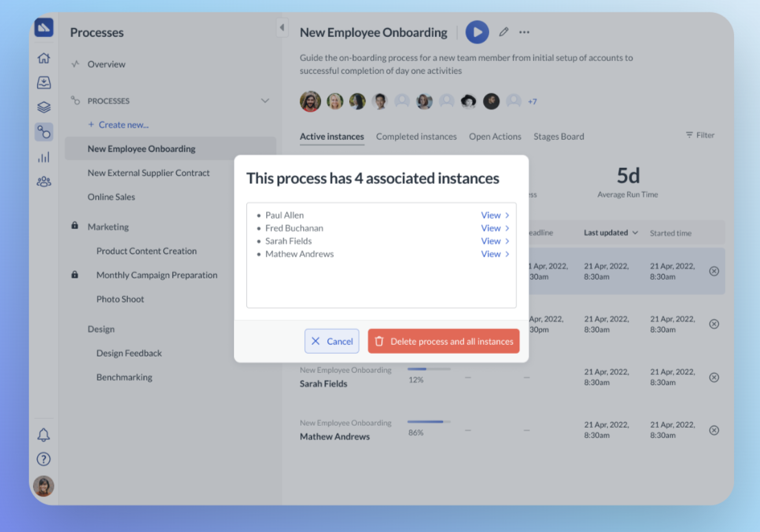Open Photo Shoot process

[120, 299]
